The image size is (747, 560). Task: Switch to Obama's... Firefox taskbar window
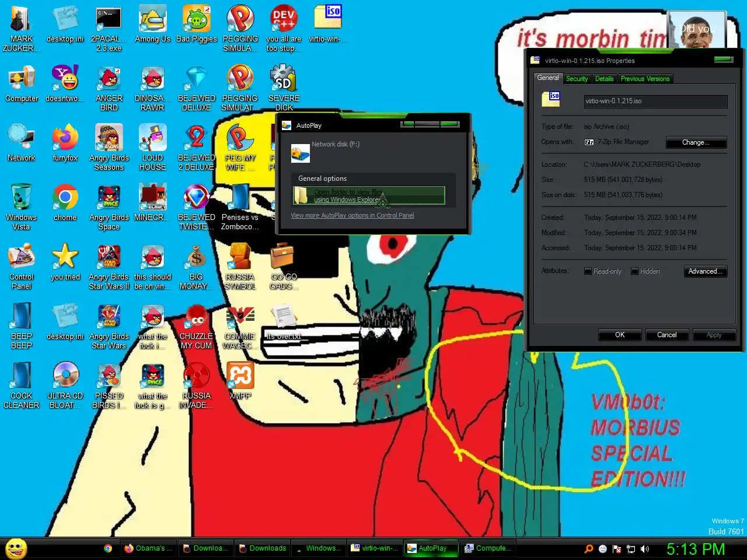[x=148, y=548]
